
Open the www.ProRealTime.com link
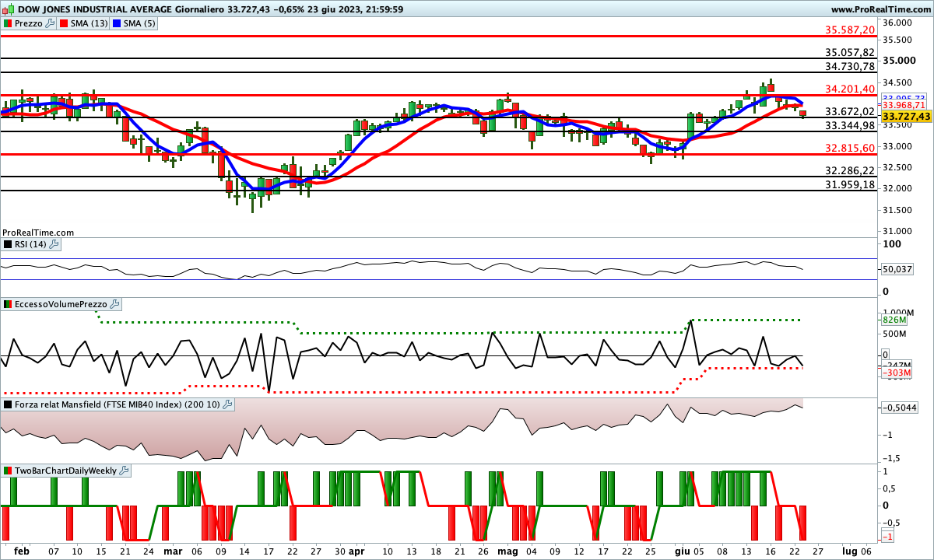click(x=880, y=9)
